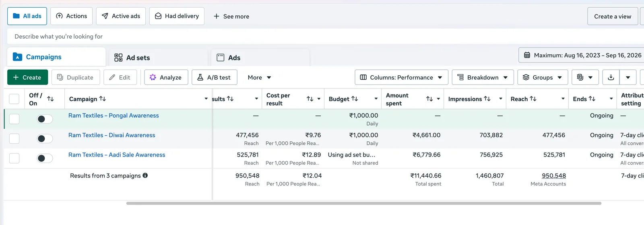This screenshot has width=644, height=225.
Task: Open Ram Textiles – Pongal Awareness campaign
Action: pyautogui.click(x=114, y=116)
